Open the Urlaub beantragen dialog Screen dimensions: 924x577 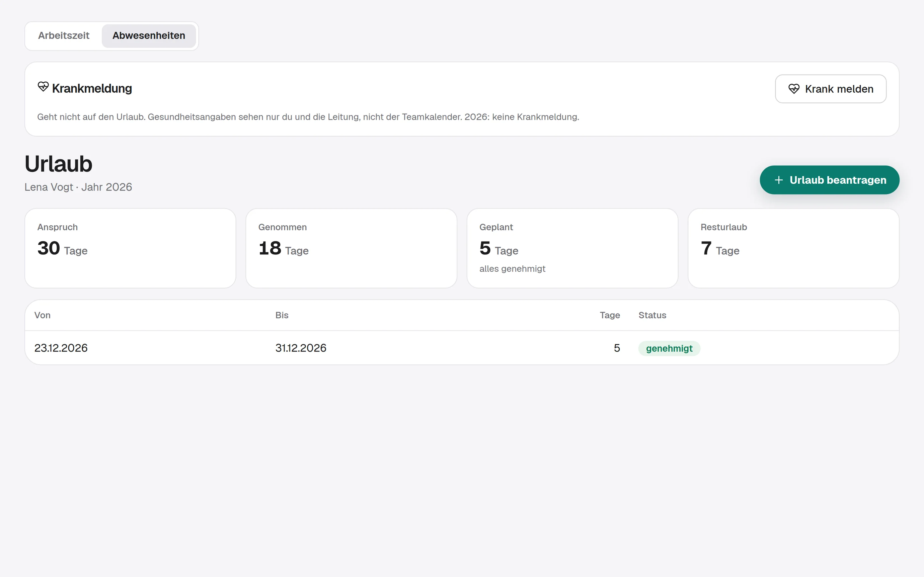point(829,180)
